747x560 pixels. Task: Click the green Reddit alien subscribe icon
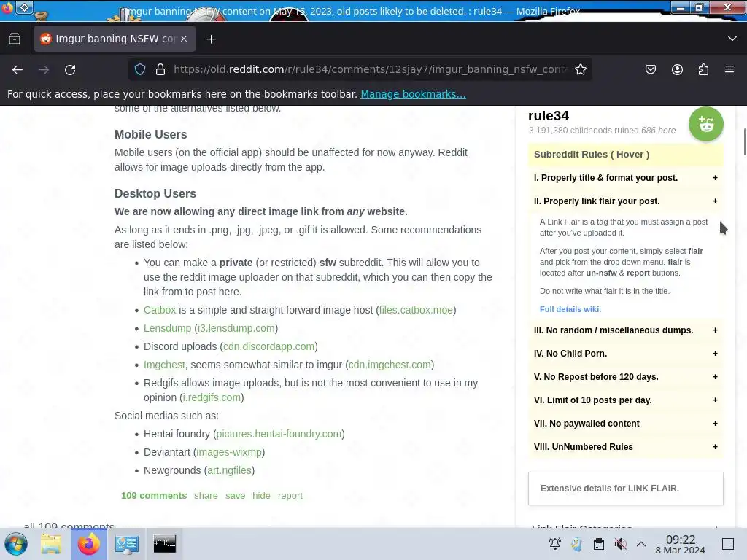point(706,124)
